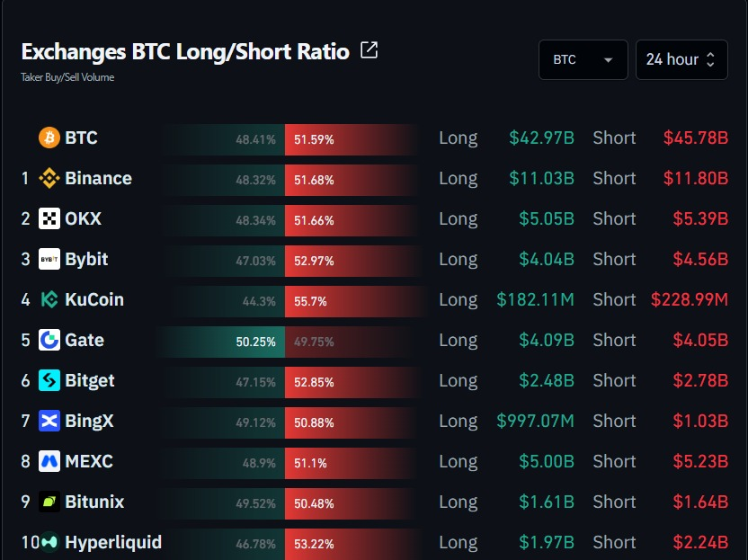Select the Bitunix exchange name
This screenshot has height=560, width=748.
tap(94, 502)
